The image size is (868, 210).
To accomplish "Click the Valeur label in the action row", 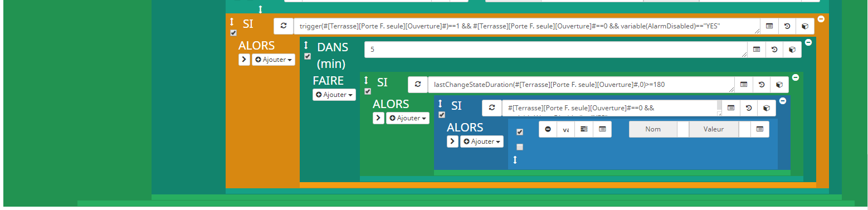I will 714,129.
